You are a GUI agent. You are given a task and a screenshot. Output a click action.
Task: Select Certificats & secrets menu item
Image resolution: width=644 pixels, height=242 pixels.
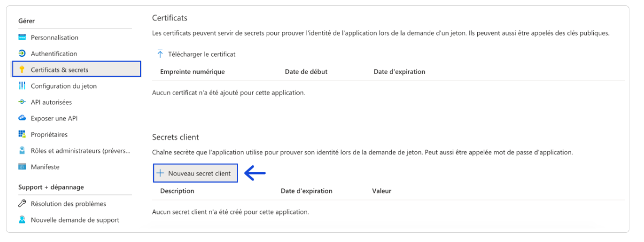coord(77,70)
